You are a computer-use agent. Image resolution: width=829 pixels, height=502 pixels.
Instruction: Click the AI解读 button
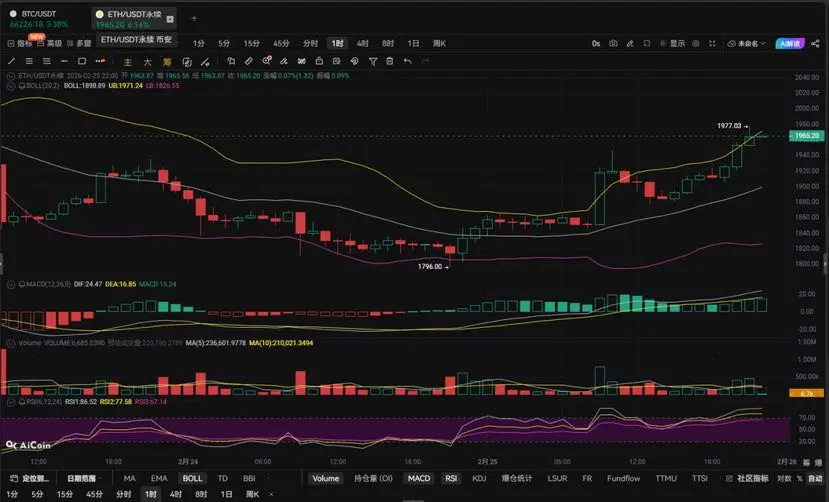790,43
